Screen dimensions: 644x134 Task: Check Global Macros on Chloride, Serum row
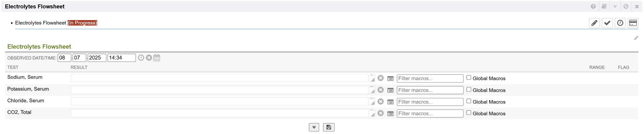pos(469,101)
